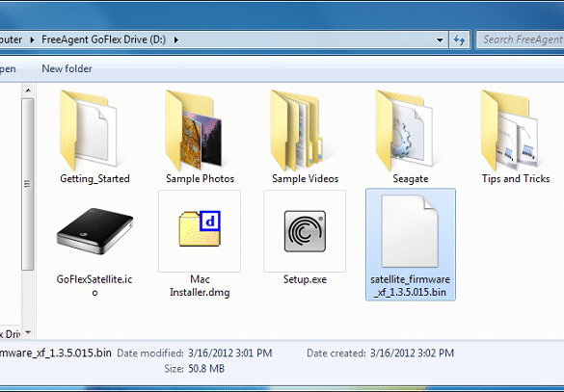564x392 pixels.
Task: Click the satellite_firmware_xf_1.3.5.015.bin label
Action: tap(410, 286)
